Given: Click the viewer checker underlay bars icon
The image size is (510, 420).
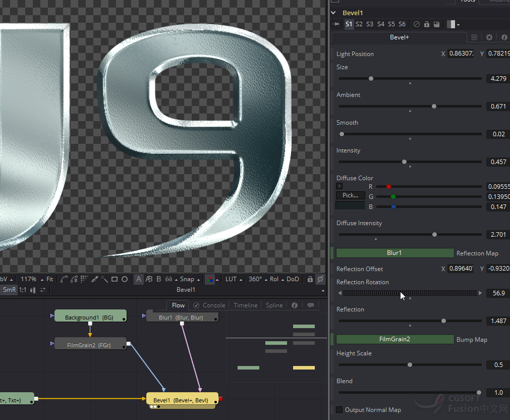Looking at the screenshot, I should 32,290.
